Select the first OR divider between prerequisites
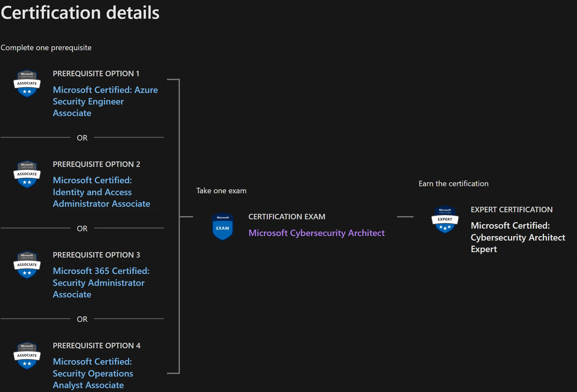 pos(82,138)
